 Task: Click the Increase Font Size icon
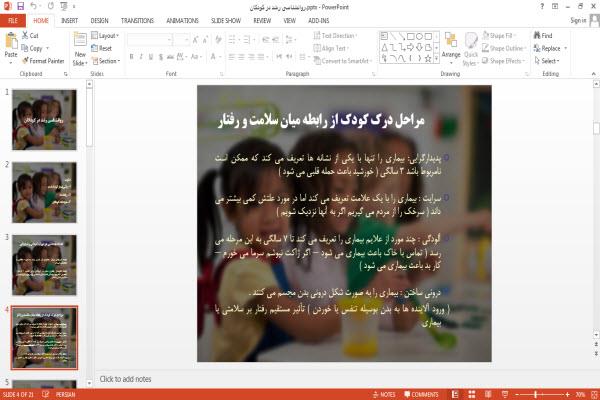pyautogui.click(x=196, y=39)
